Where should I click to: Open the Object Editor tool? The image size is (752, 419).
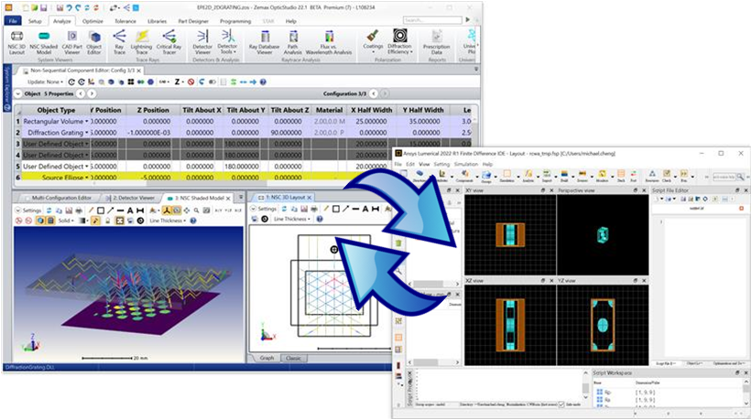point(94,42)
